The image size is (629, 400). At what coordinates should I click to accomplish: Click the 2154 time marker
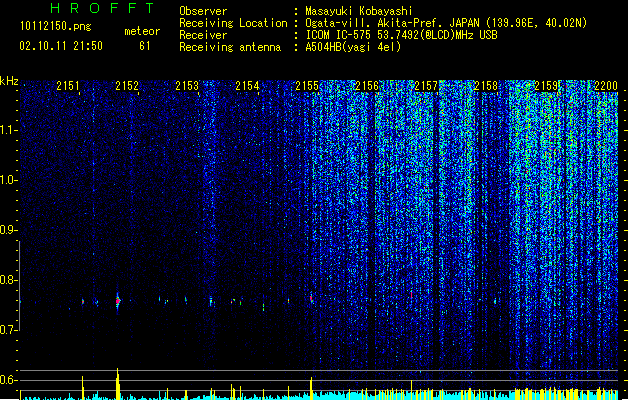click(247, 85)
